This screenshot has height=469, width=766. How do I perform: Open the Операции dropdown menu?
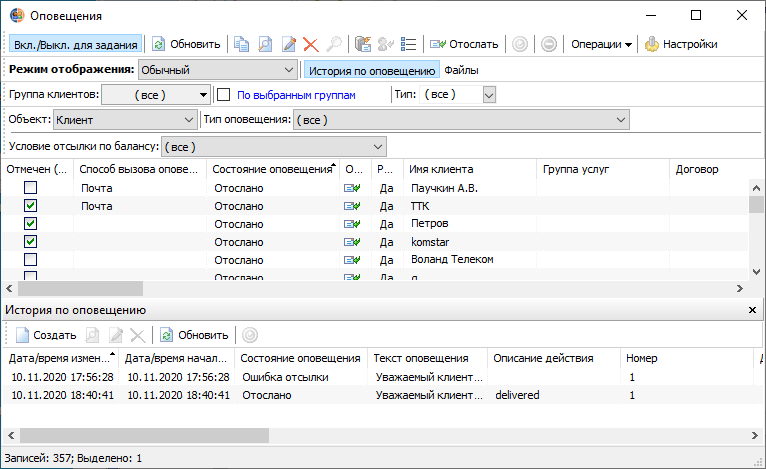coord(601,44)
